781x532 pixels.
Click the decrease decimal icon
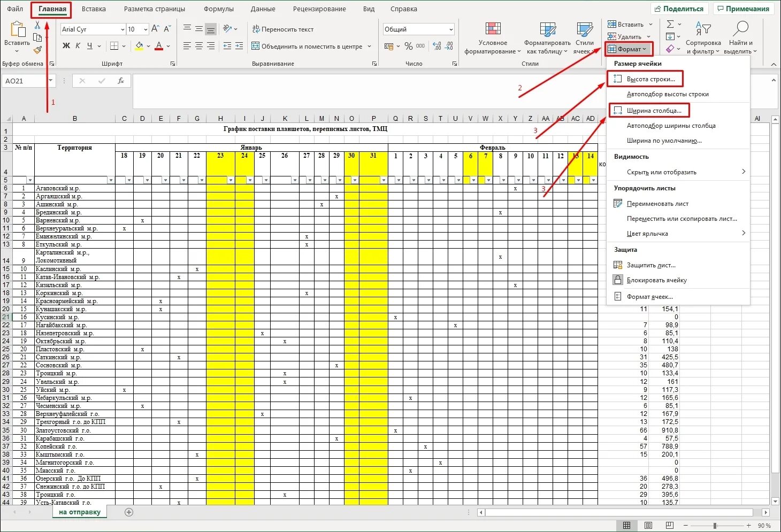[449, 47]
